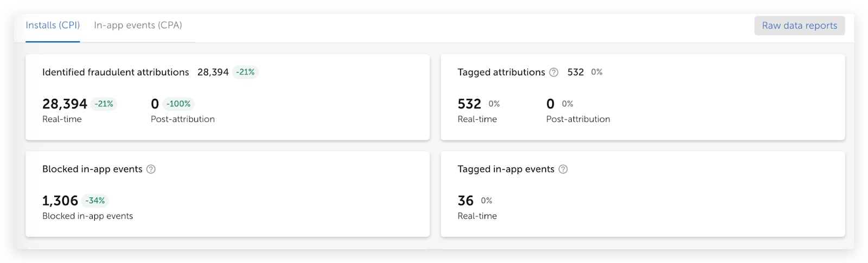Select the 0 post-attribution fraudulent value
Viewport: 868px width, 263px height.
tap(155, 104)
